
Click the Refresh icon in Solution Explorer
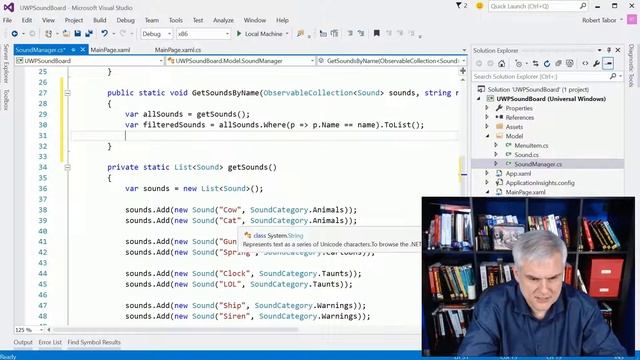point(547,63)
